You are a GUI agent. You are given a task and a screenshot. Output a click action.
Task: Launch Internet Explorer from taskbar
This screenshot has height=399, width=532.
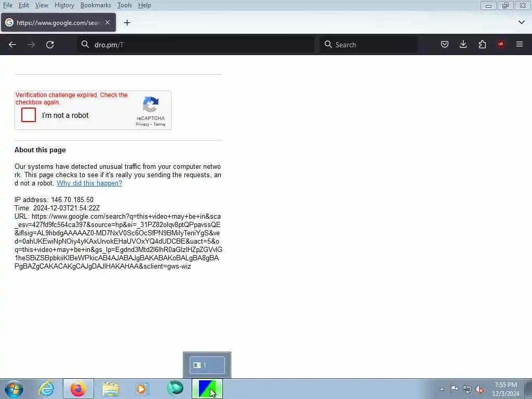(x=46, y=389)
